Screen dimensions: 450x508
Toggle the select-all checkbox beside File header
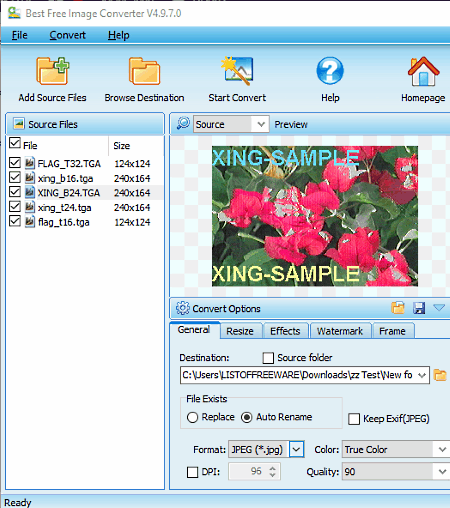tap(15, 143)
